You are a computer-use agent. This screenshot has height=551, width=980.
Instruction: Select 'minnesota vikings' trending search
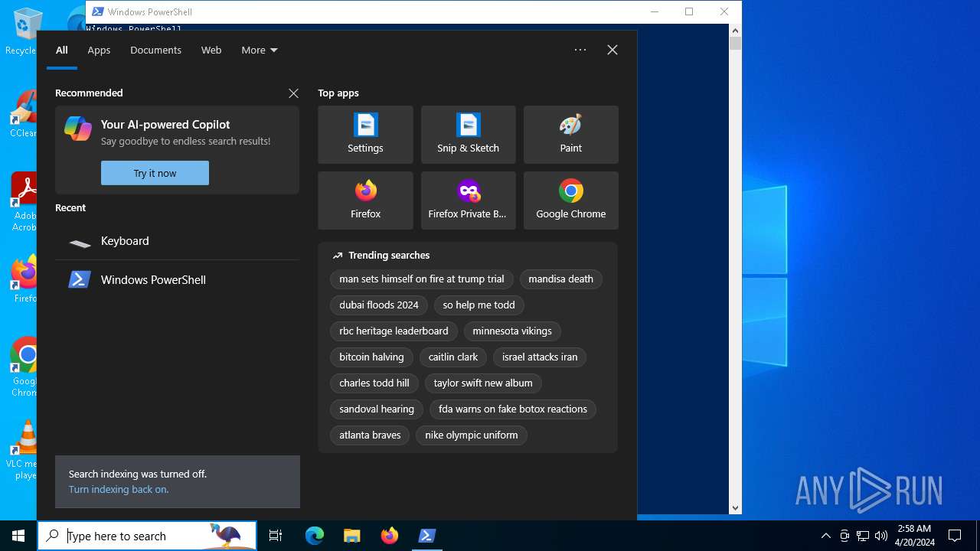point(512,331)
